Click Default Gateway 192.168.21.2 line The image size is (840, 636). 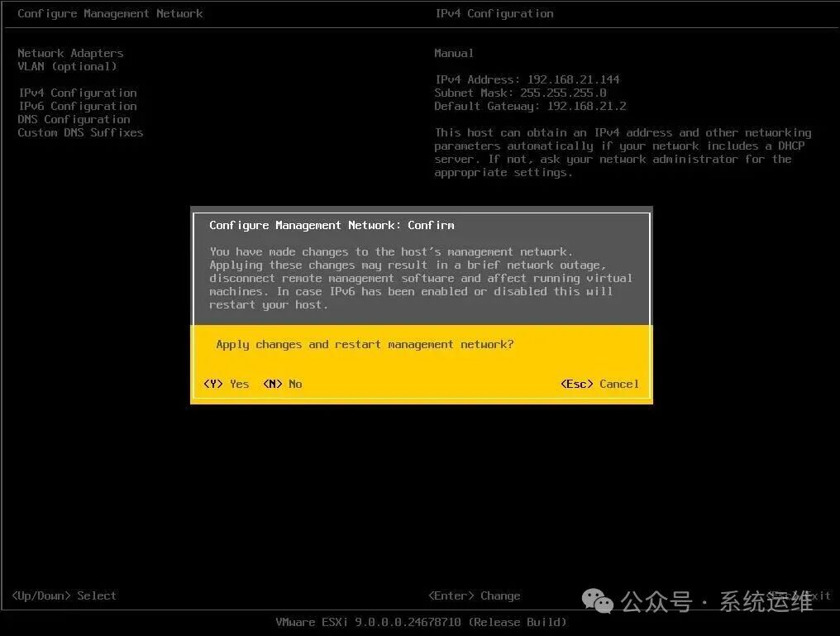pos(530,106)
